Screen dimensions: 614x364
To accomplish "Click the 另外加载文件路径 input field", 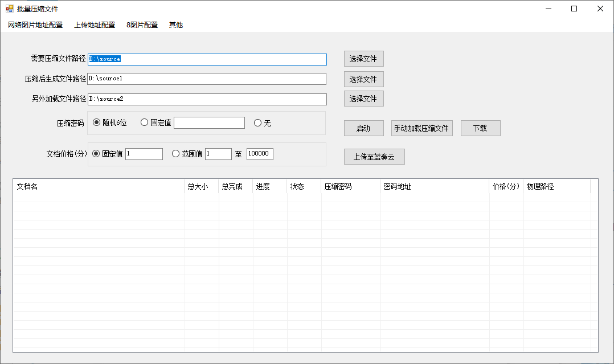I will (207, 99).
